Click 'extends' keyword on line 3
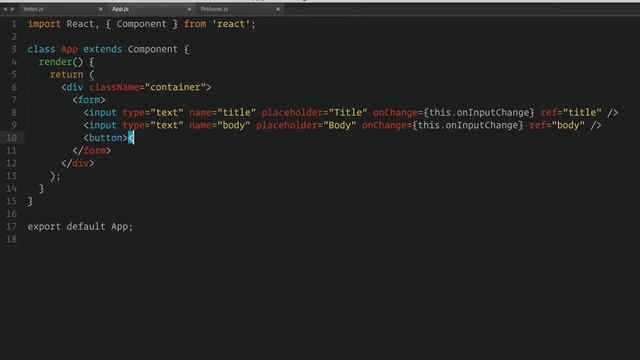Image resolution: width=640 pixels, height=360 pixels. click(x=102, y=49)
